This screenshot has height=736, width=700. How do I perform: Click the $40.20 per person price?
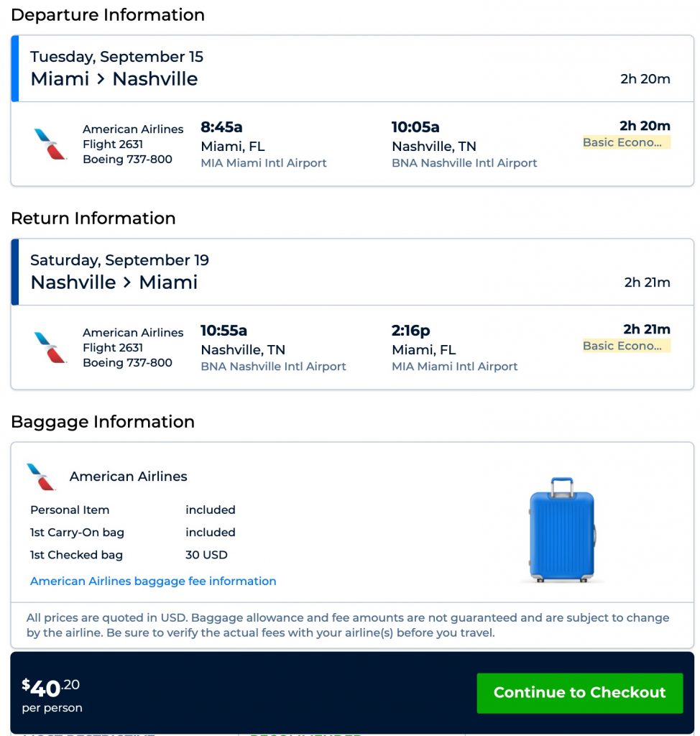pos(52,694)
